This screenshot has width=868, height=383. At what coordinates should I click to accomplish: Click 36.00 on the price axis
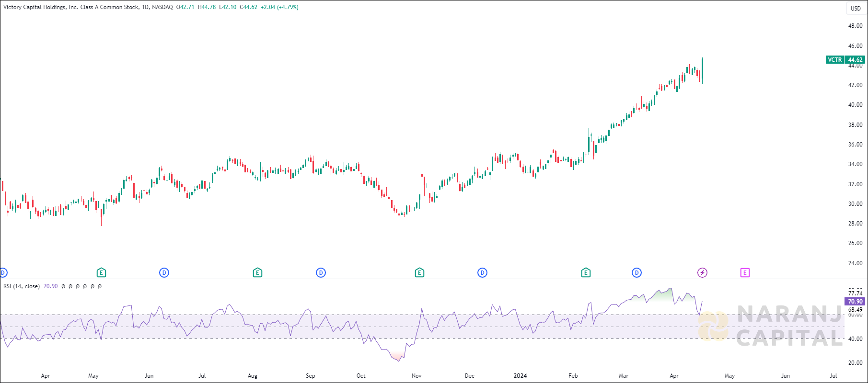point(855,145)
